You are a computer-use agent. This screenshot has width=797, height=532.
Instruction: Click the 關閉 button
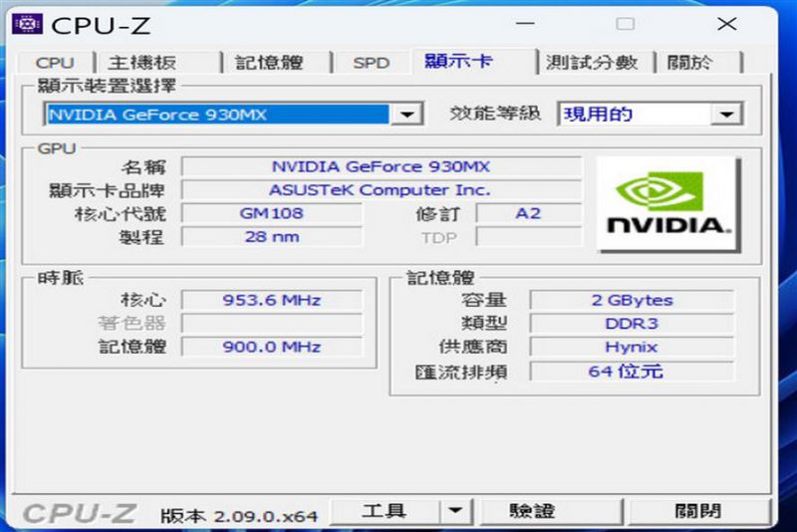699,511
